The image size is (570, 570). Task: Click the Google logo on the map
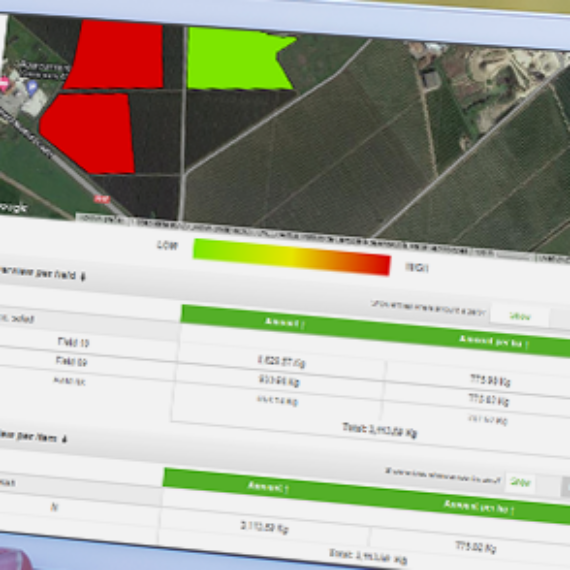(13, 208)
